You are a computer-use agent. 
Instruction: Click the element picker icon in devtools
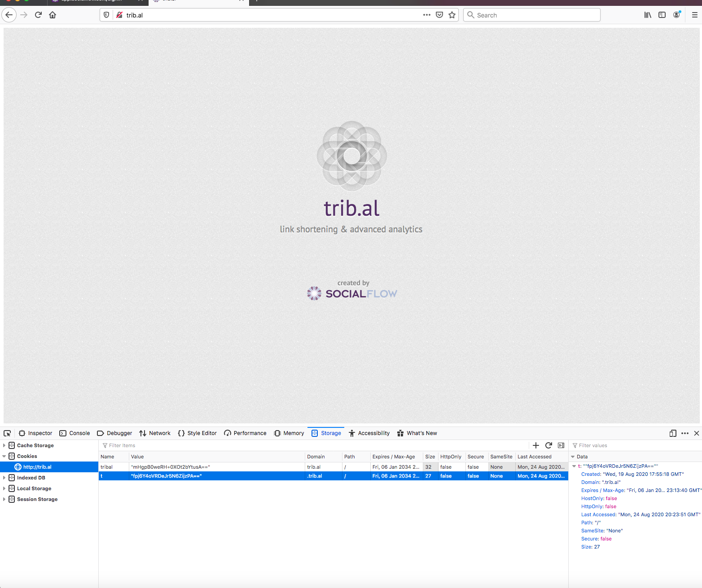7,433
